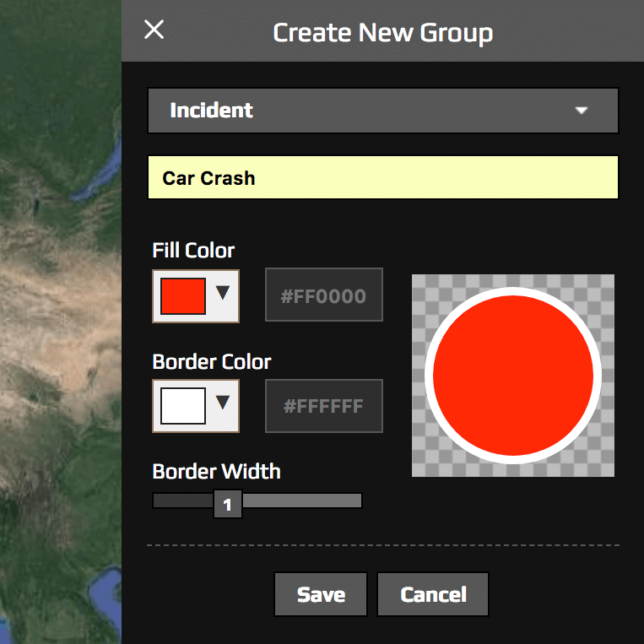Open the Incident type dropdown
644x644 pixels.
[383, 111]
